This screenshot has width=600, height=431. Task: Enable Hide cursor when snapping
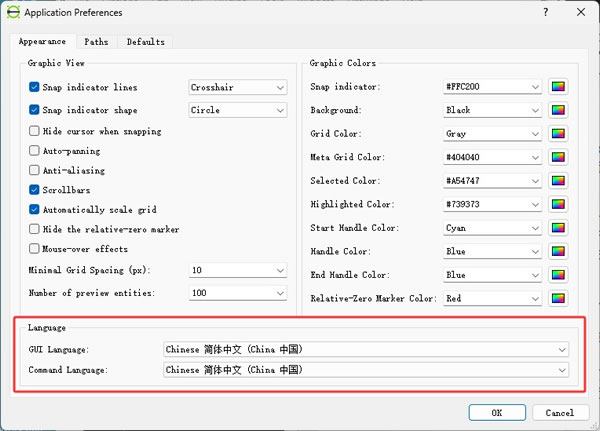point(34,131)
